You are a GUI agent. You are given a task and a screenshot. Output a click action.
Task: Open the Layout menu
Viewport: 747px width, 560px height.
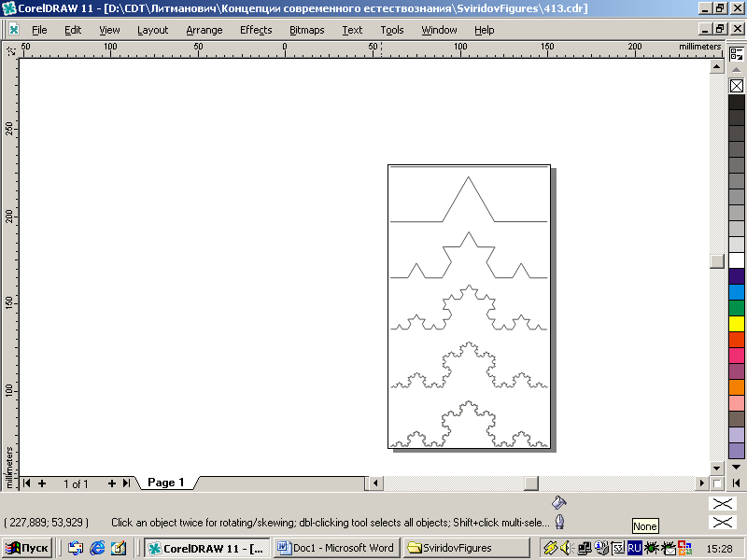point(152,30)
